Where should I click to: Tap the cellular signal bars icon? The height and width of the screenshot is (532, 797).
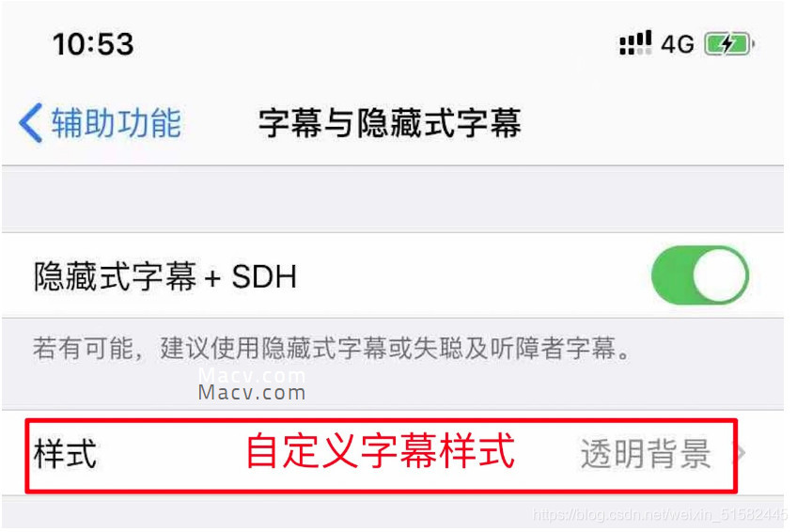[635, 42]
